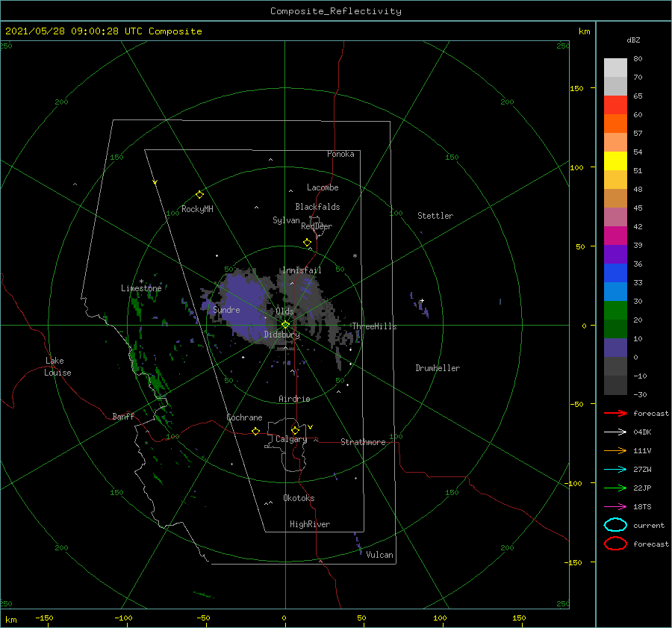This screenshot has width=672, height=628.
Task: Click the Sundre city label
Action: [x=226, y=309]
